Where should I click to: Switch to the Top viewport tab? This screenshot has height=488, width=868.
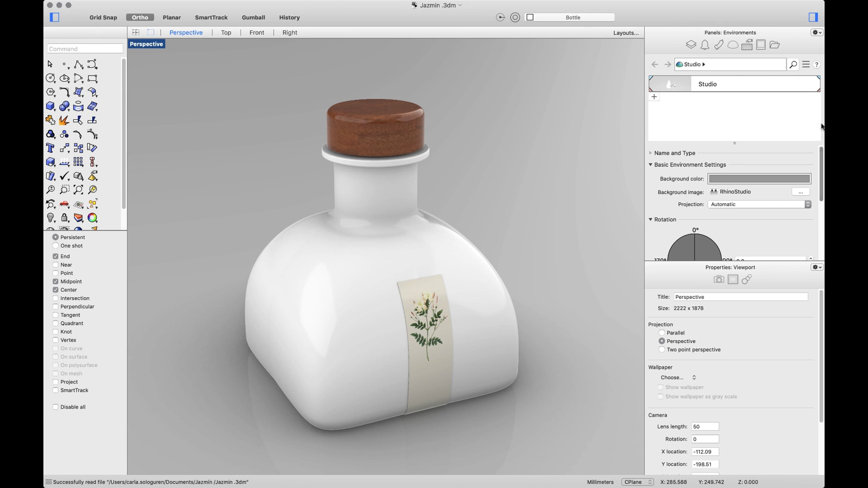tap(226, 33)
